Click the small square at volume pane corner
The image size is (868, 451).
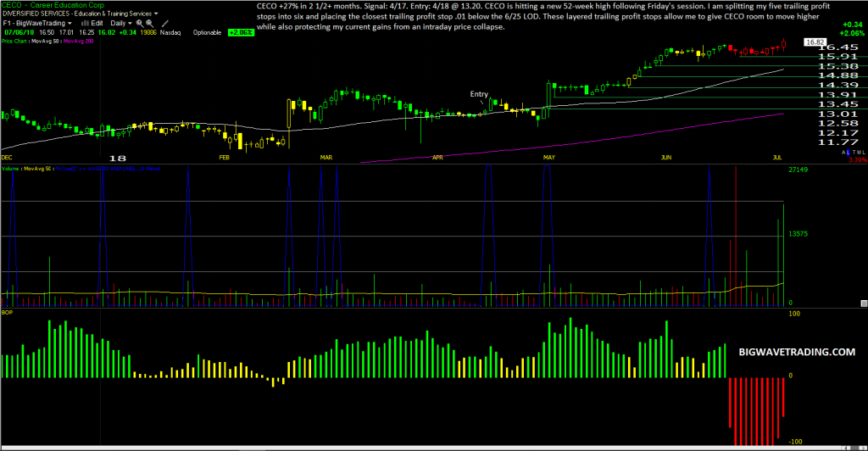tap(864, 303)
